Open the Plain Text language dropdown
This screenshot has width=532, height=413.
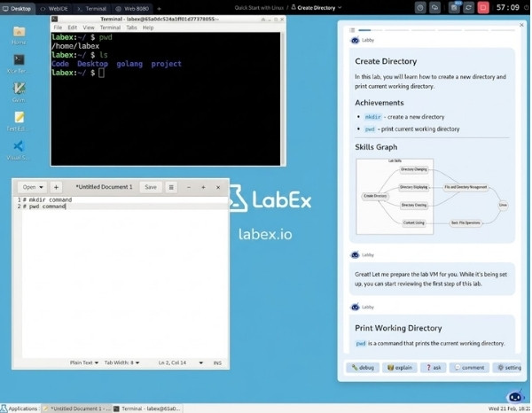84,362
